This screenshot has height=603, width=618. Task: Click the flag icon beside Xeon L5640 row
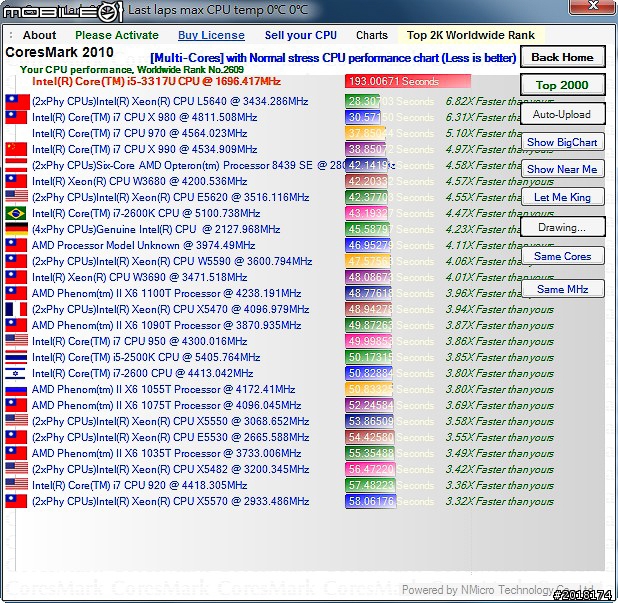pos(17,102)
